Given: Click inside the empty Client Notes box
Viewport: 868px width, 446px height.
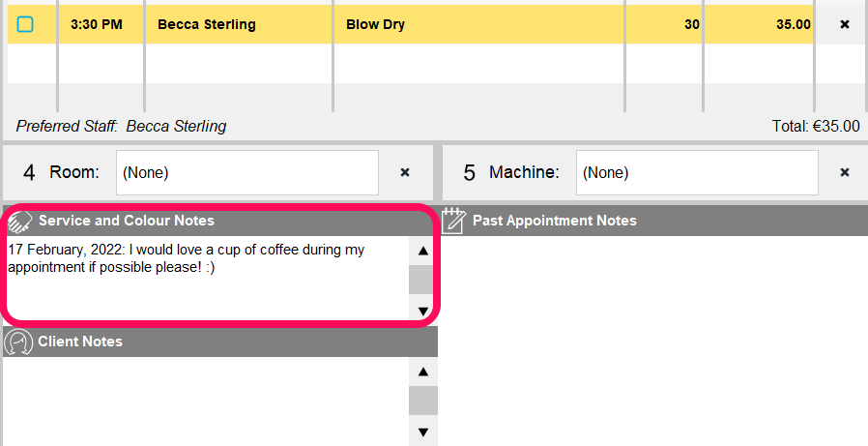Looking at the screenshot, I should pyautogui.click(x=206, y=401).
